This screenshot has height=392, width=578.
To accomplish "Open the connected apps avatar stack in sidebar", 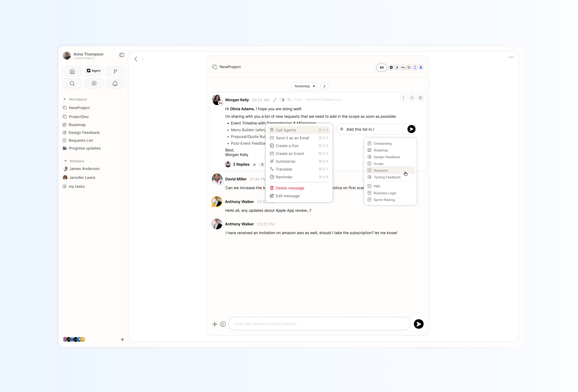I will 74,340.
